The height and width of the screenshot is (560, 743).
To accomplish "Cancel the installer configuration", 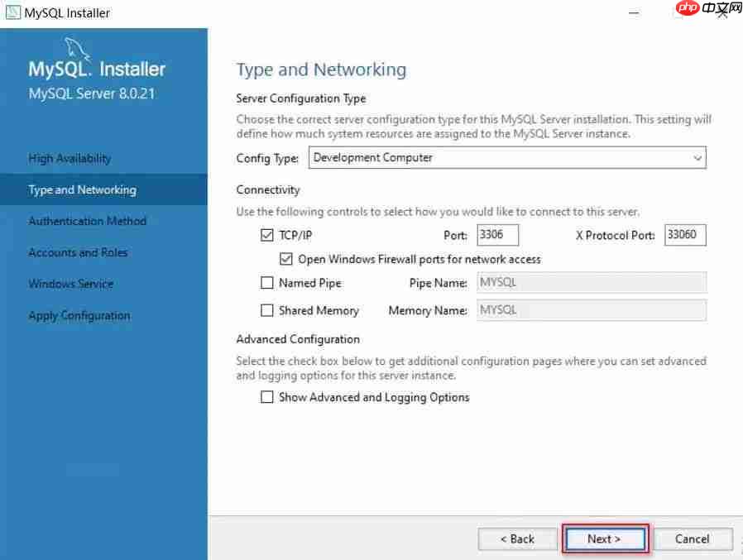I will pos(692,538).
